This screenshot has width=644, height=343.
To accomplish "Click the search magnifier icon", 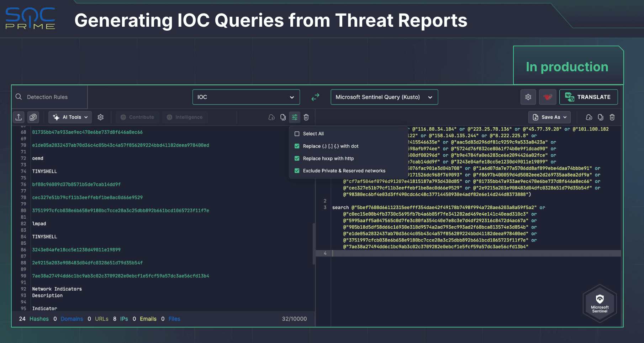I will pyautogui.click(x=19, y=97).
